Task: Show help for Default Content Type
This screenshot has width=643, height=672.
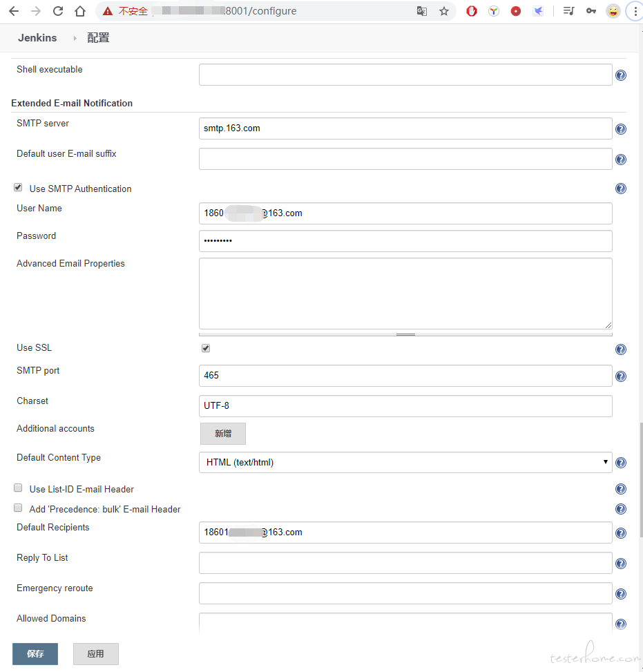Action: [x=621, y=463]
